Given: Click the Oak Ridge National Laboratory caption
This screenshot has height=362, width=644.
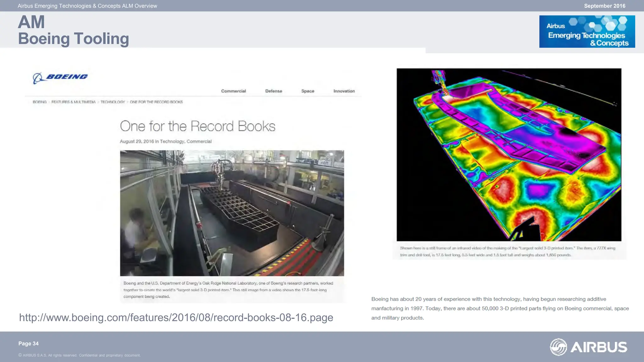Looking at the screenshot, I should tap(228, 290).
